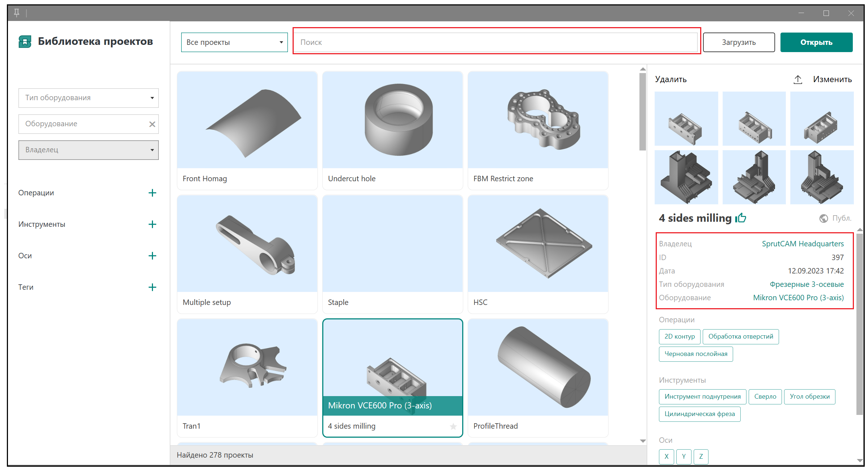This screenshot has width=868, height=467.
Task: Expand the Инструменты filter with its plus icon
Action: click(x=152, y=224)
